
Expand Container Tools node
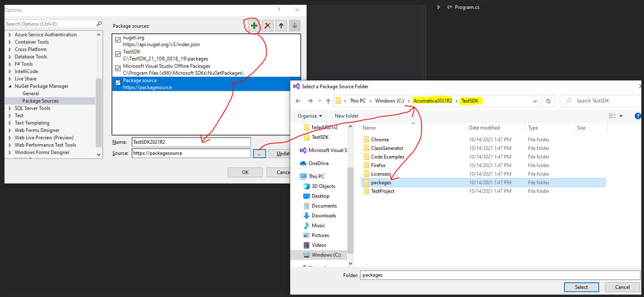click(10, 42)
